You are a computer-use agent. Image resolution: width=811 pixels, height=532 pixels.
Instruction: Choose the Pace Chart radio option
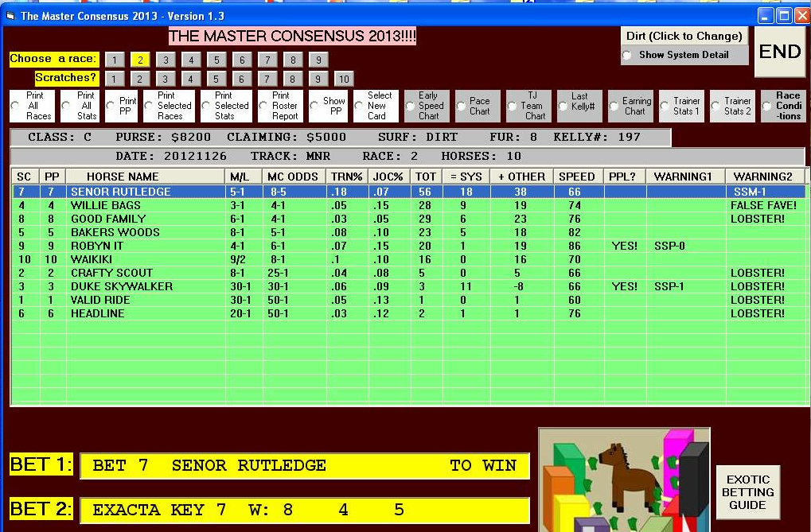click(x=462, y=106)
